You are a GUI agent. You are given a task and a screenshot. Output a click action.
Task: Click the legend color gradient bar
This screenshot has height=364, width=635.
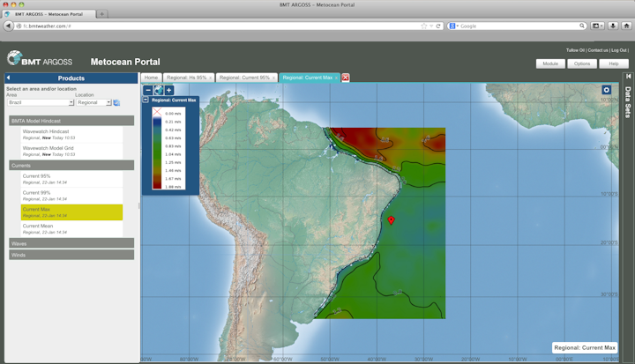[157, 153]
